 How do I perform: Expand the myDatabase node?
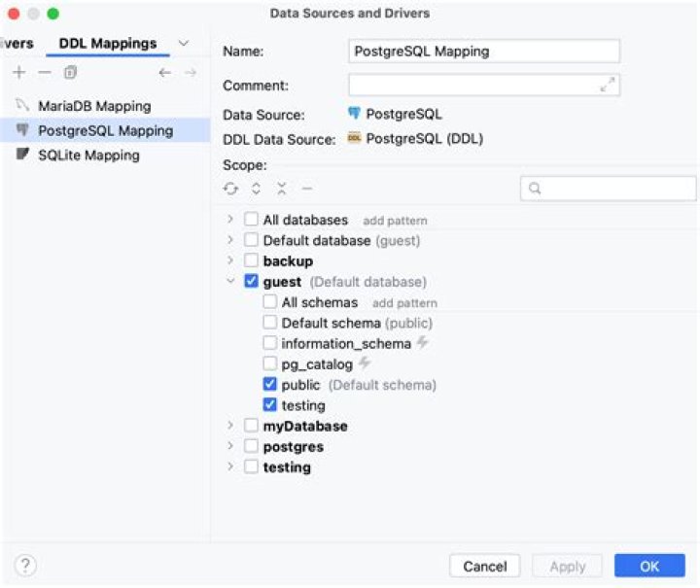click(230, 425)
